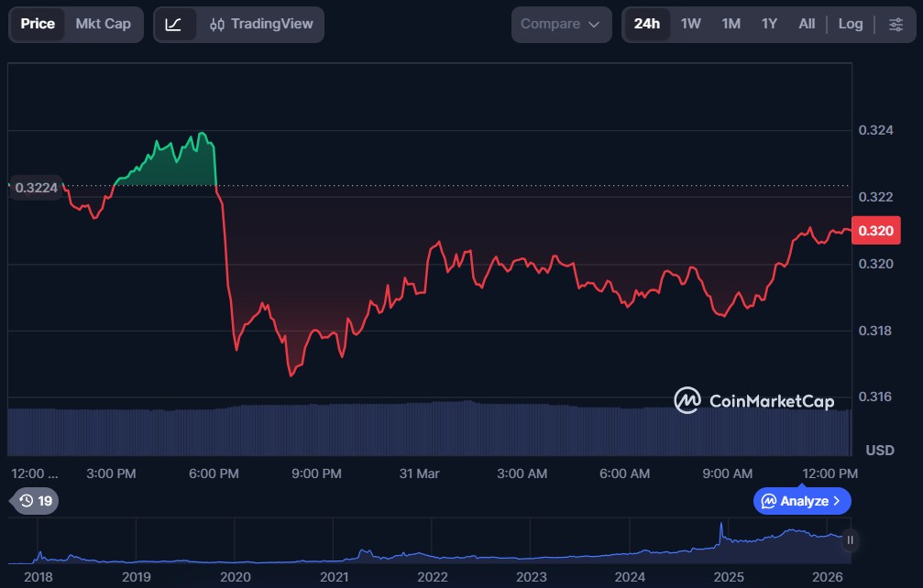Viewport: 923px width, 588px height.
Task: Open chart settings sliders icon
Action: click(896, 24)
